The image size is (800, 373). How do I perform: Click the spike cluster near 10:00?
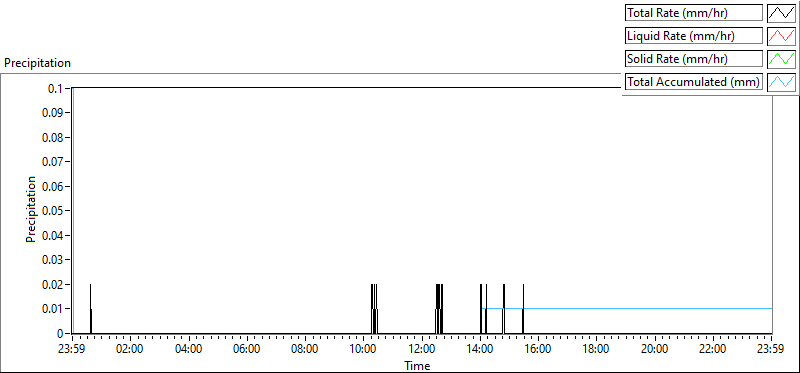[x=374, y=309]
